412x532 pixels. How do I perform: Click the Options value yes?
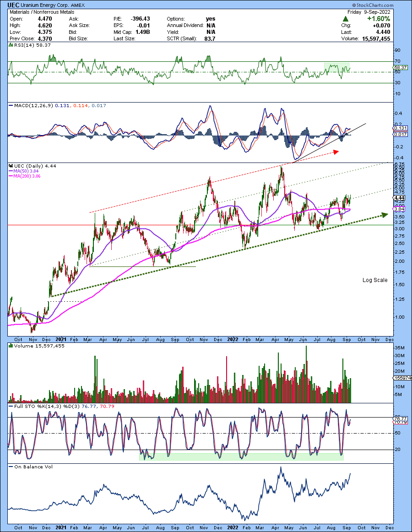tap(211, 19)
